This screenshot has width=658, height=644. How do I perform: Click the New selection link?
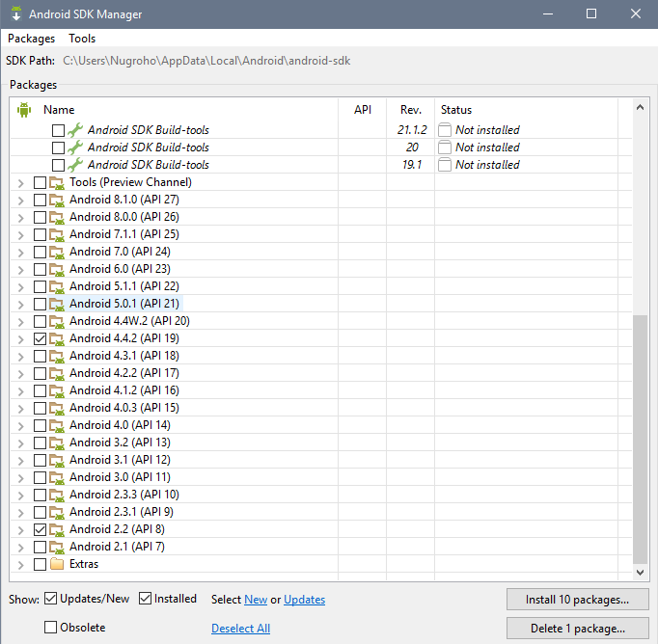click(256, 600)
